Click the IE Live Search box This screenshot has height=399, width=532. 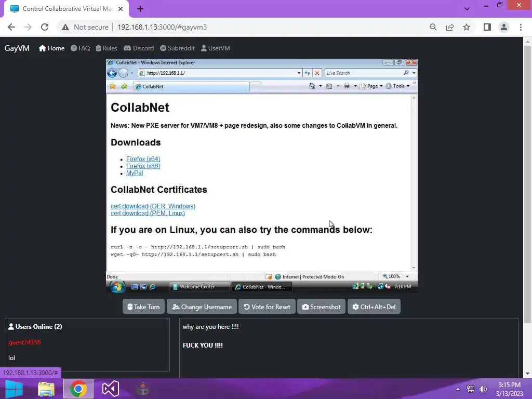(363, 73)
